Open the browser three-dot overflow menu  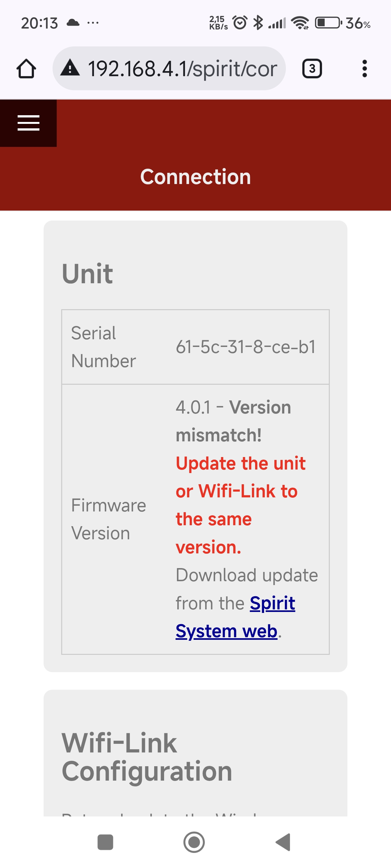click(364, 69)
